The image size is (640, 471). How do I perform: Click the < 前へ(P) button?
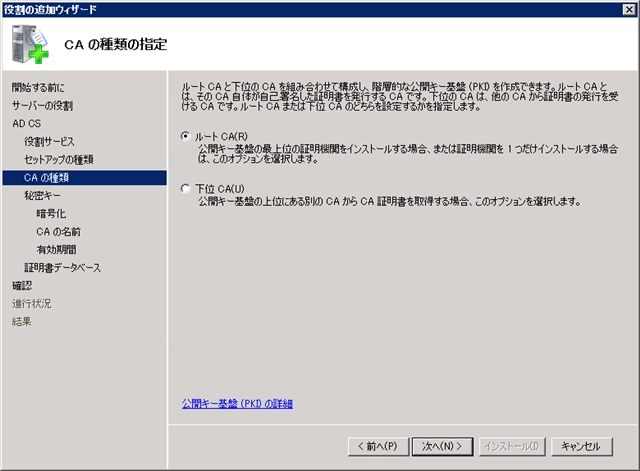378,447
